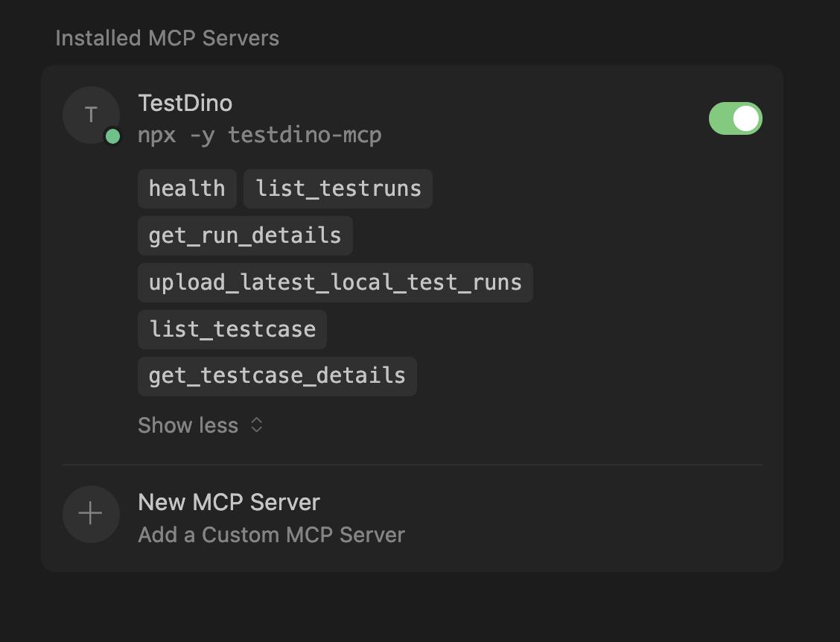
Task: Disable the TestDino MCP server toggle
Action: point(735,118)
